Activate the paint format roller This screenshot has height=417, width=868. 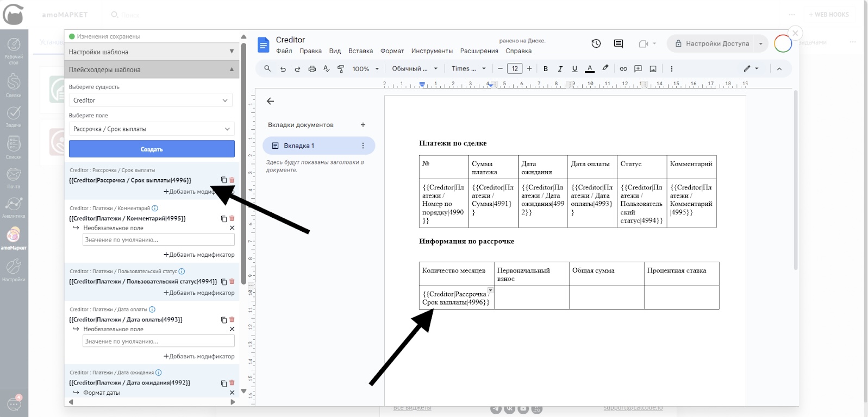tap(341, 69)
